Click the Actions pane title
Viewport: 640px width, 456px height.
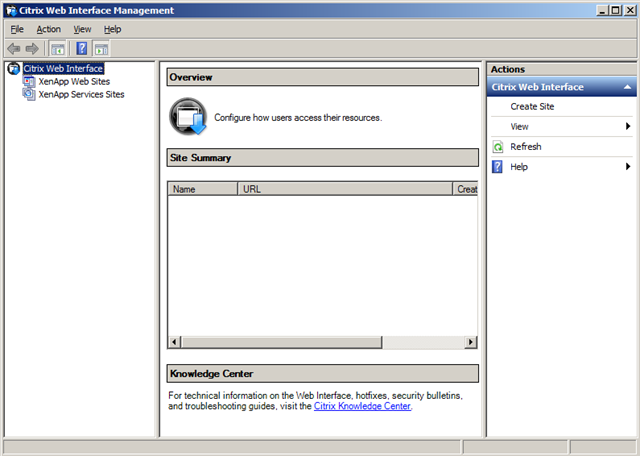tap(508, 69)
